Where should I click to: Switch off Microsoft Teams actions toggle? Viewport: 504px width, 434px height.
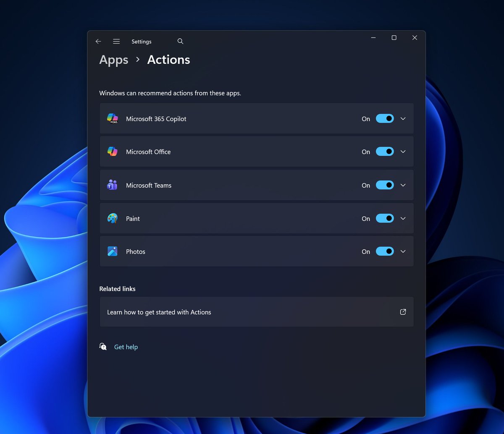click(x=385, y=185)
